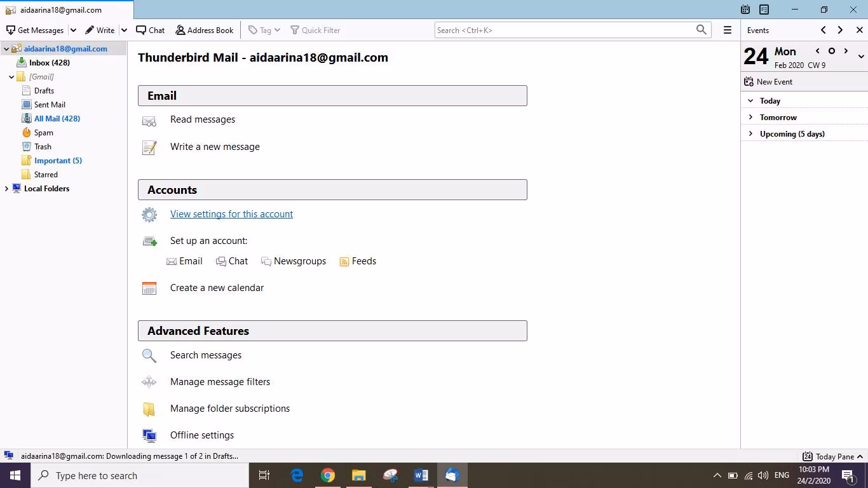The image size is (868, 488).
Task: Open Manage message filters
Action: pyautogui.click(x=220, y=382)
